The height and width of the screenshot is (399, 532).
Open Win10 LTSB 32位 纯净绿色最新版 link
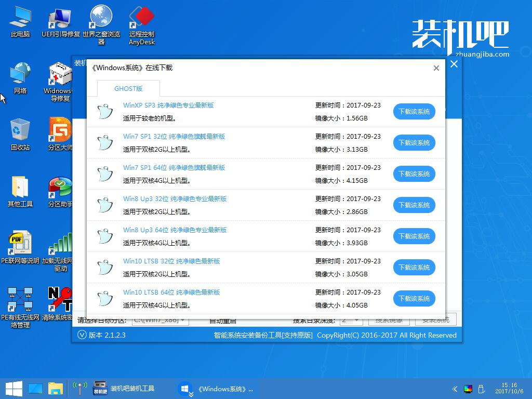[171, 261]
